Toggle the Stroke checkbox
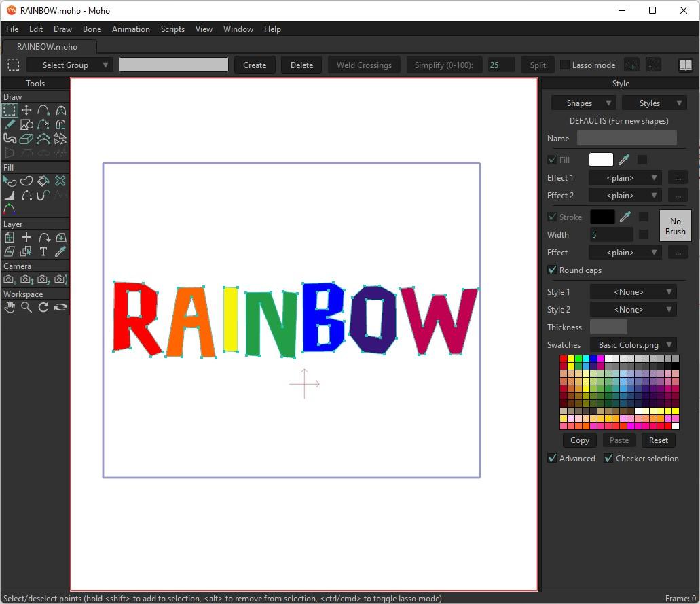Image resolution: width=700 pixels, height=604 pixels. pyautogui.click(x=552, y=217)
